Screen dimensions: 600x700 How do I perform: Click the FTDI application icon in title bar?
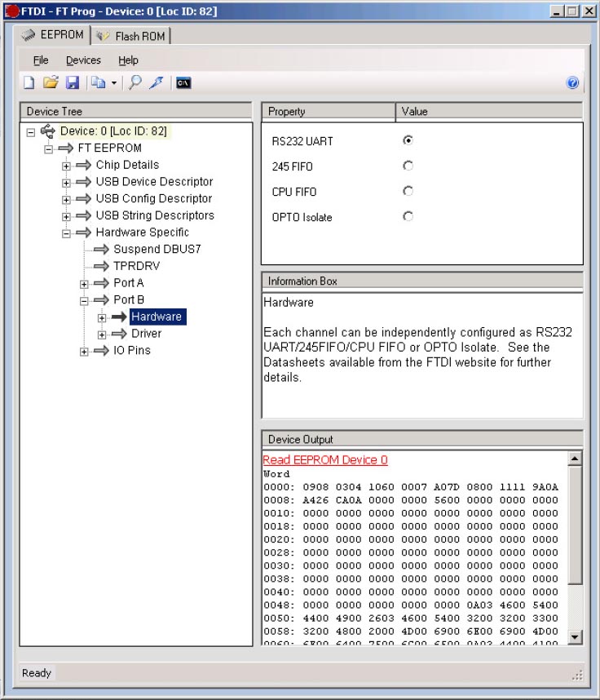pyautogui.click(x=12, y=11)
